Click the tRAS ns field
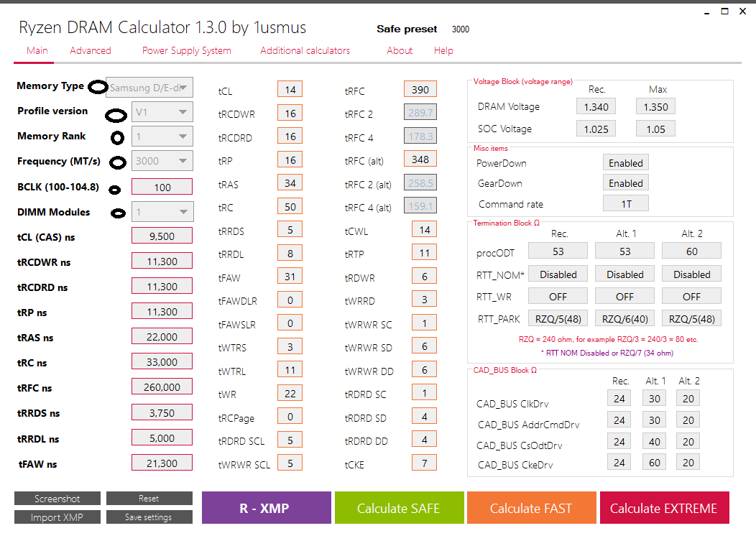 [162, 336]
